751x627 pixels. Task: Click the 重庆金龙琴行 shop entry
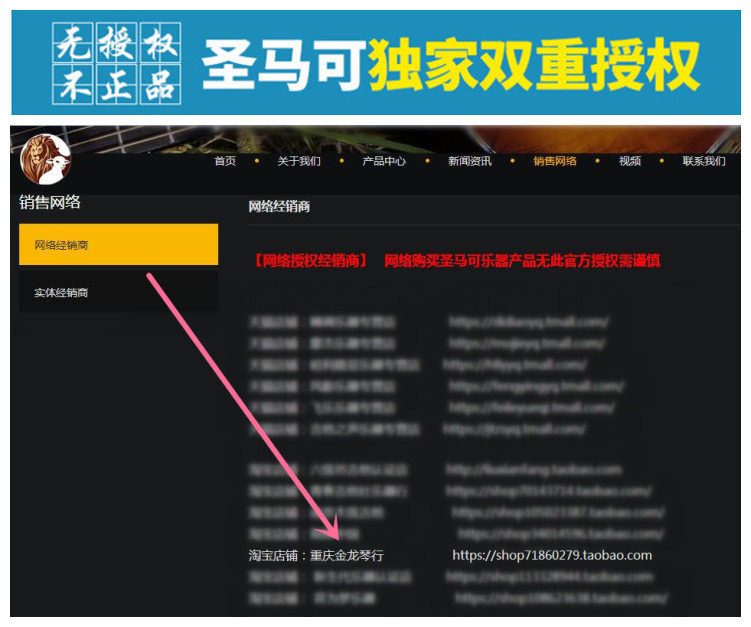pos(346,556)
